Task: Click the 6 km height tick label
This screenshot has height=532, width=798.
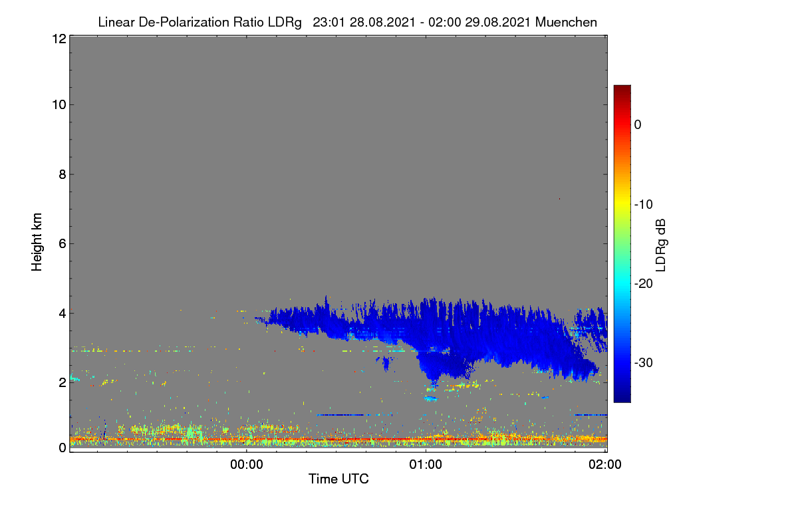Action: [61, 243]
